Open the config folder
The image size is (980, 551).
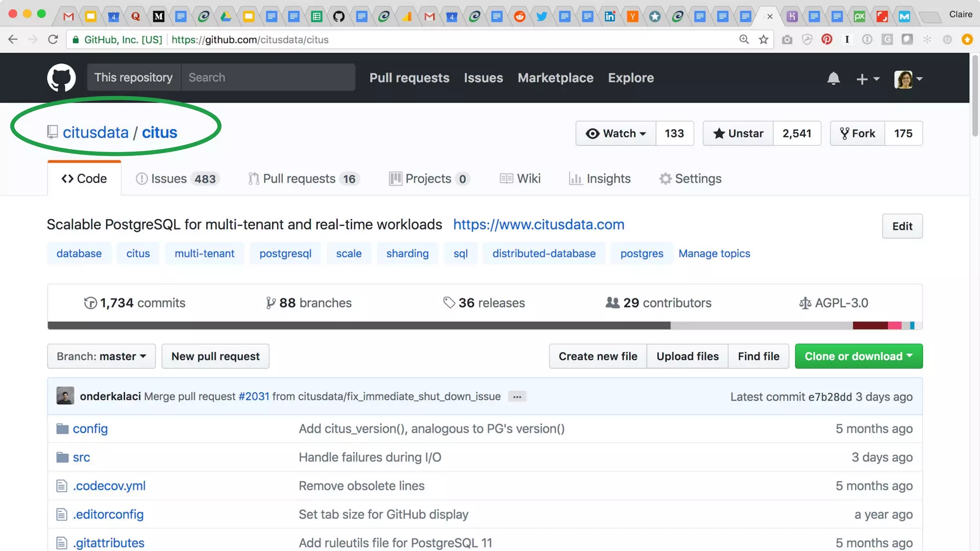coord(90,429)
